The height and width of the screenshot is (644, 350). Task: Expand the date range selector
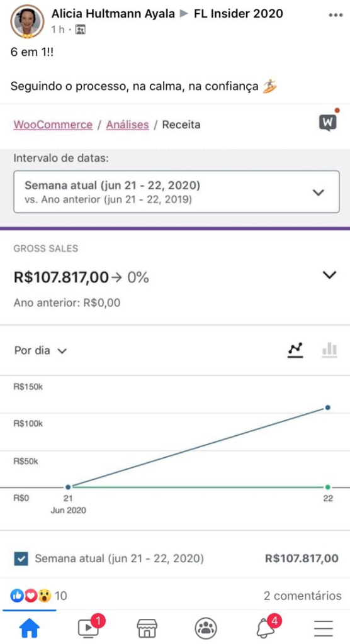point(176,192)
